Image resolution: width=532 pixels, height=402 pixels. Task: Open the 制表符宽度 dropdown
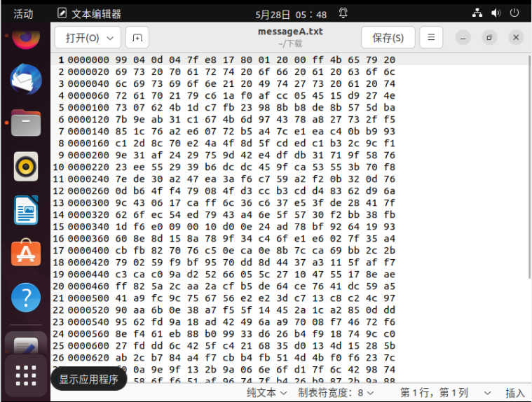point(336,393)
